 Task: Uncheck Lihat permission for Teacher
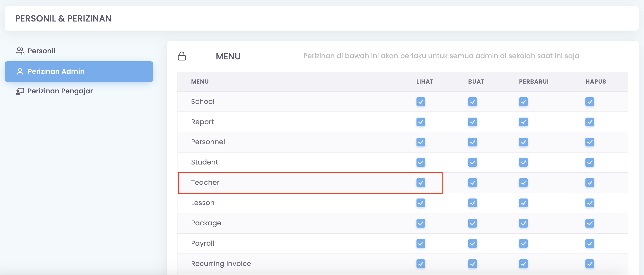421,183
